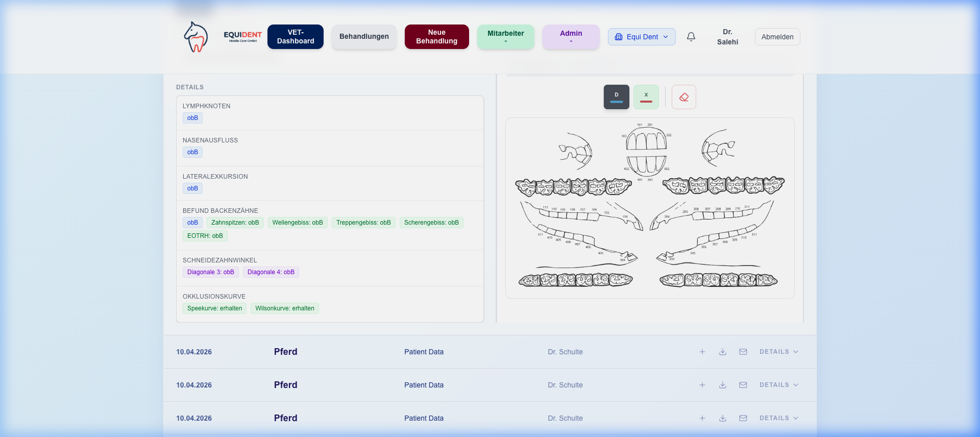Expand the Admin dropdown menu

pyautogui.click(x=571, y=37)
